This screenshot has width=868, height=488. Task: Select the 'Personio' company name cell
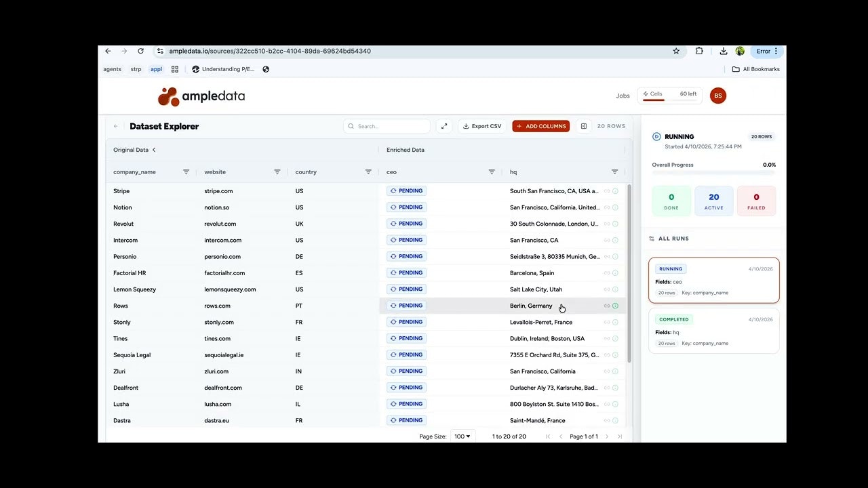pyautogui.click(x=125, y=257)
